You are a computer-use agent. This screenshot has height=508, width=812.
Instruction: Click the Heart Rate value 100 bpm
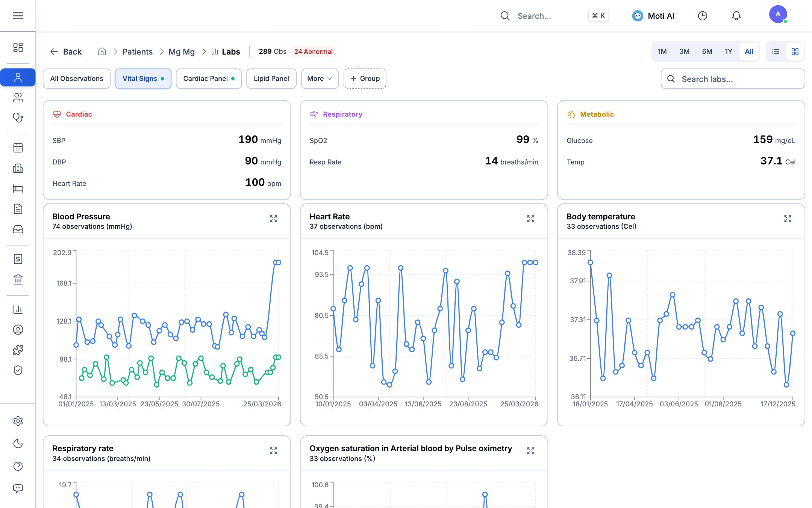pos(263,183)
